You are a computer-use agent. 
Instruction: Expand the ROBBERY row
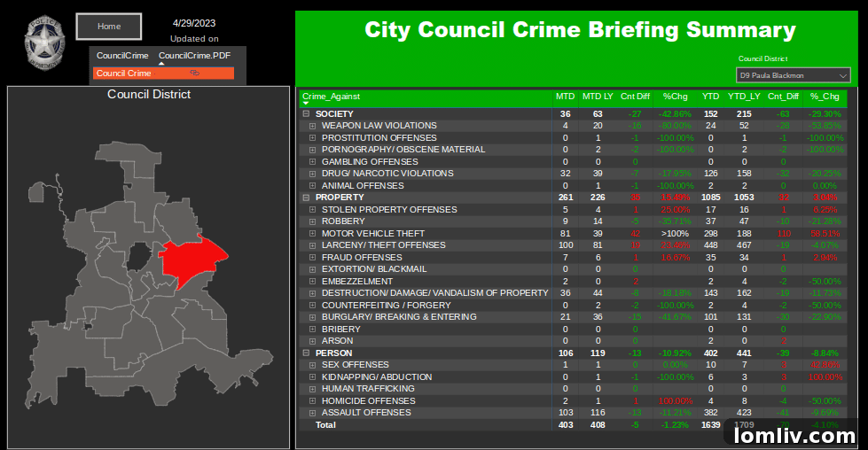click(x=313, y=221)
